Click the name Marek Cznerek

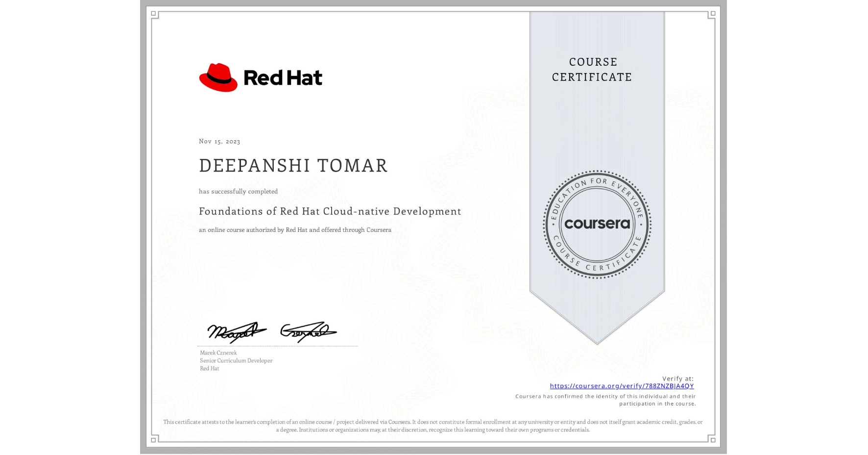(218, 353)
